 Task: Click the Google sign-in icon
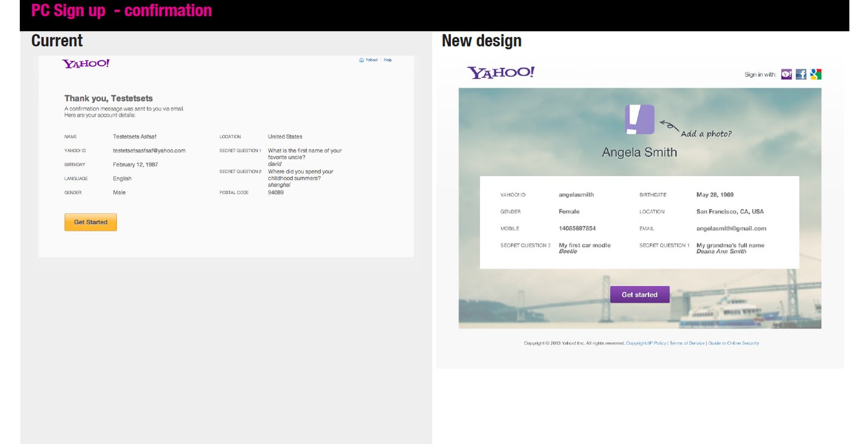[x=816, y=74]
